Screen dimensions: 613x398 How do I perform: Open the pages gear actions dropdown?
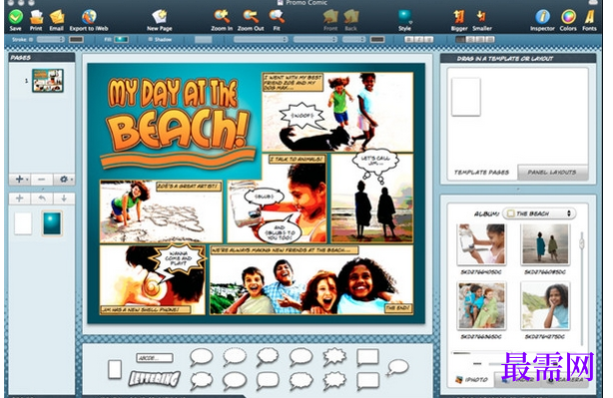tap(64, 179)
